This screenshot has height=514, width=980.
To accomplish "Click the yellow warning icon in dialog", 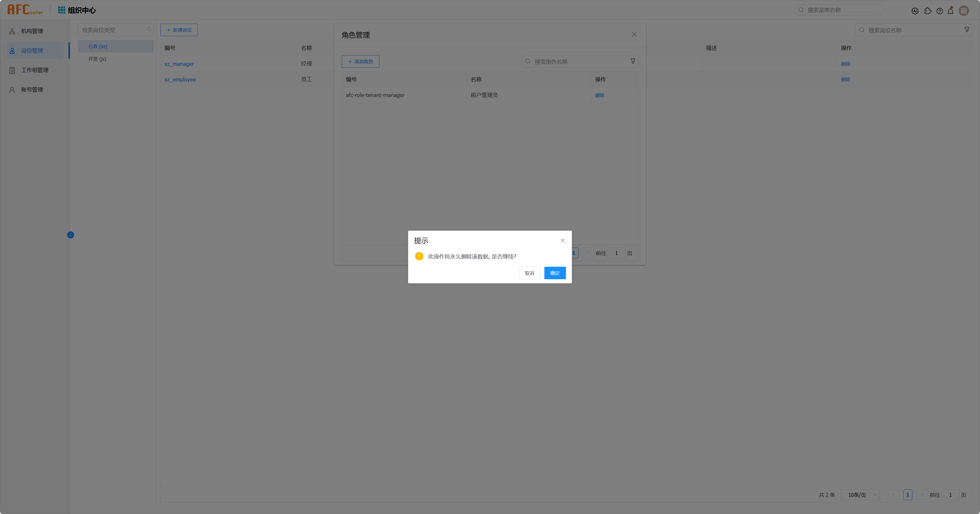I will 419,256.
